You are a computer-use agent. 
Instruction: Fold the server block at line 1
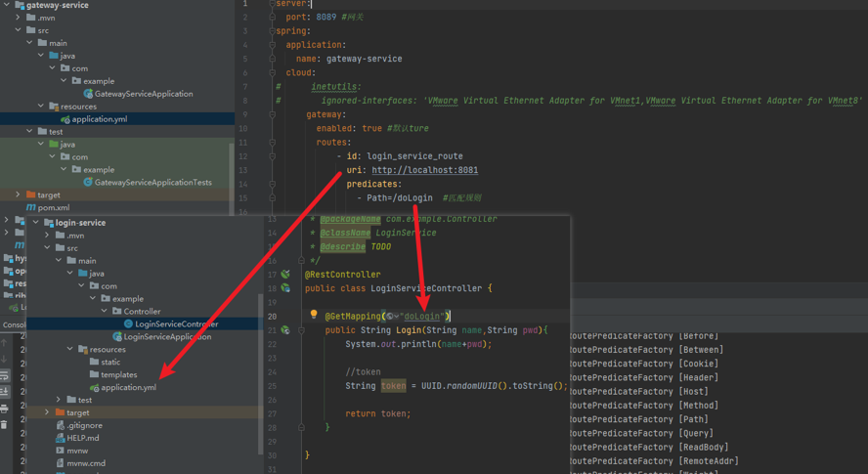(x=272, y=4)
